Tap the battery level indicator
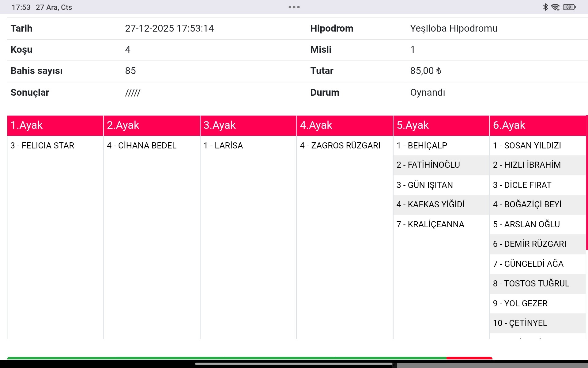Viewport: 588px width, 368px height. [x=569, y=7]
